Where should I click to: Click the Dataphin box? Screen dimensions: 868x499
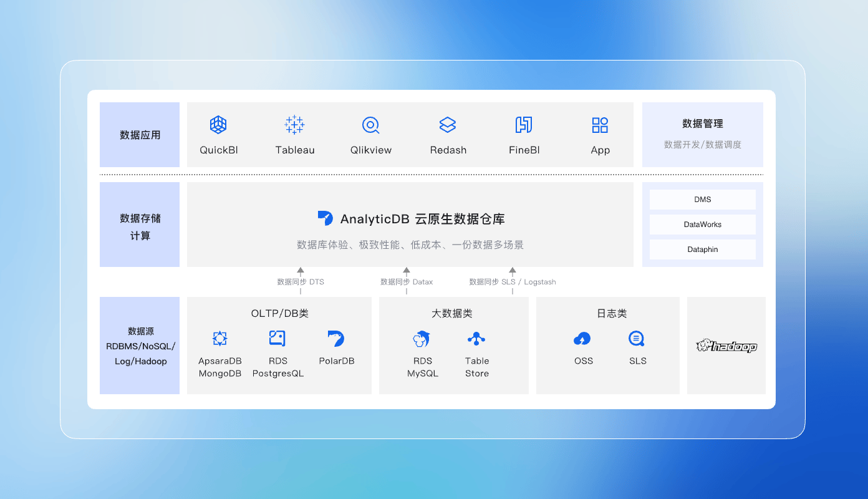(703, 249)
